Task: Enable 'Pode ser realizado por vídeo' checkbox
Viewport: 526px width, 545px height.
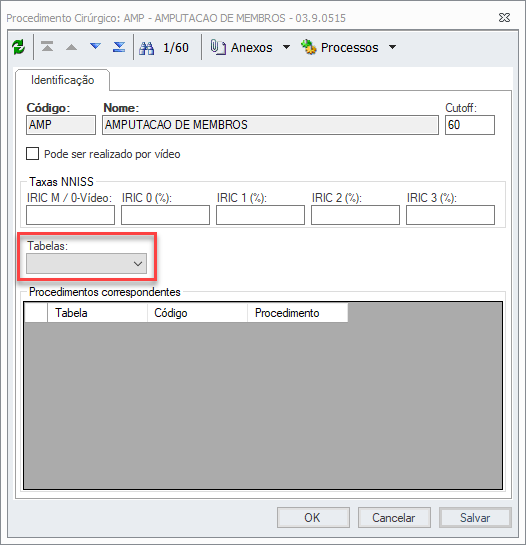Action: coord(32,153)
